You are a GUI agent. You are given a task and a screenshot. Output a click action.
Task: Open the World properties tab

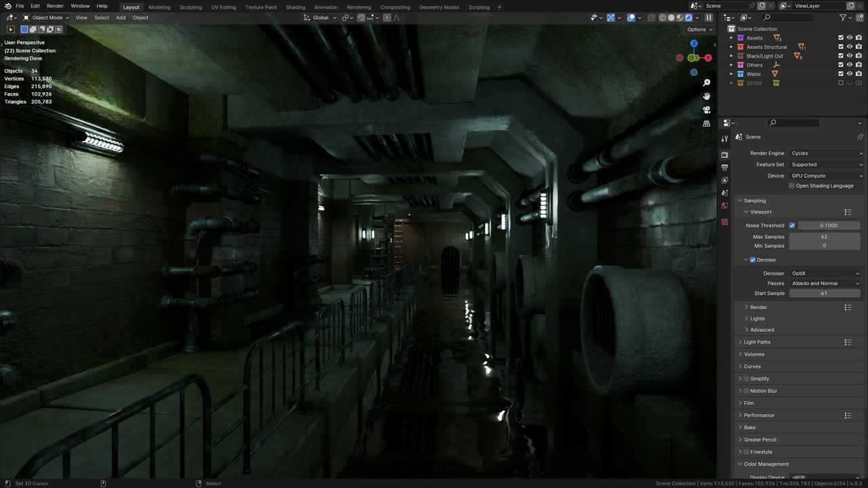(x=724, y=205)
